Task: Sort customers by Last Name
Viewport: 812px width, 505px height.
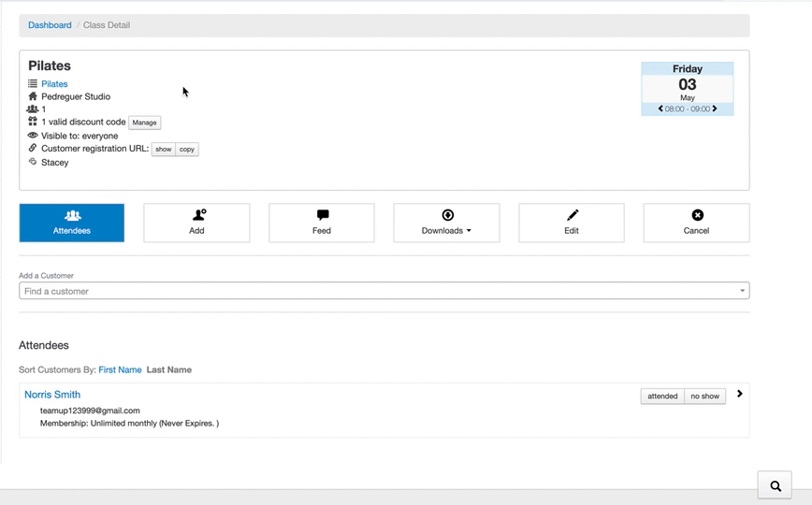Action: [x=168, y=370]
